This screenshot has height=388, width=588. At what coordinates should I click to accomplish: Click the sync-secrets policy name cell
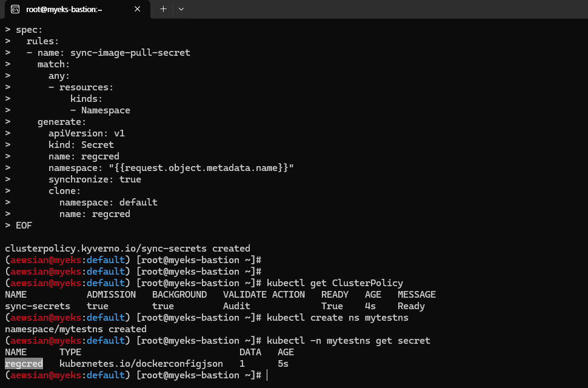(38, 306)
